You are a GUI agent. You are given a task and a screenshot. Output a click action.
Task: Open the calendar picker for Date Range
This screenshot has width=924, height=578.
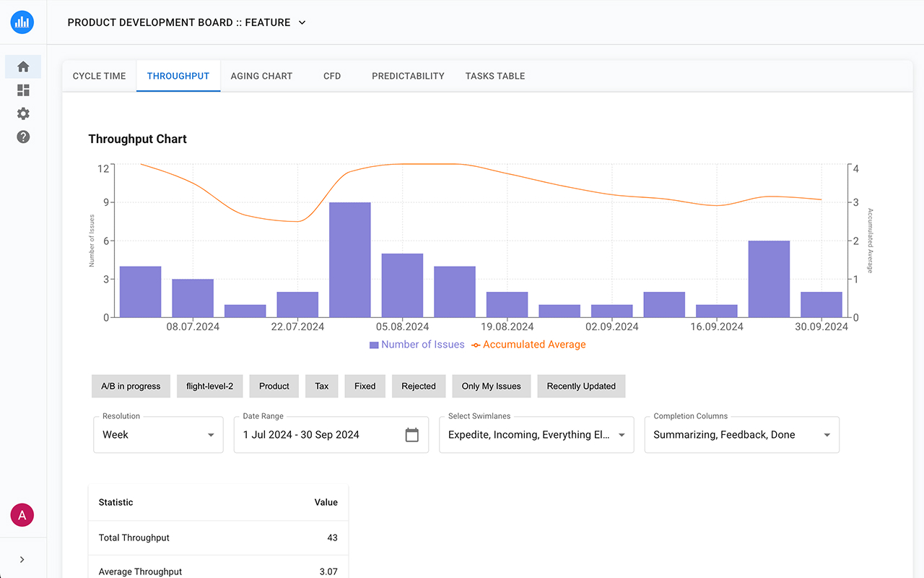[411, 434]
